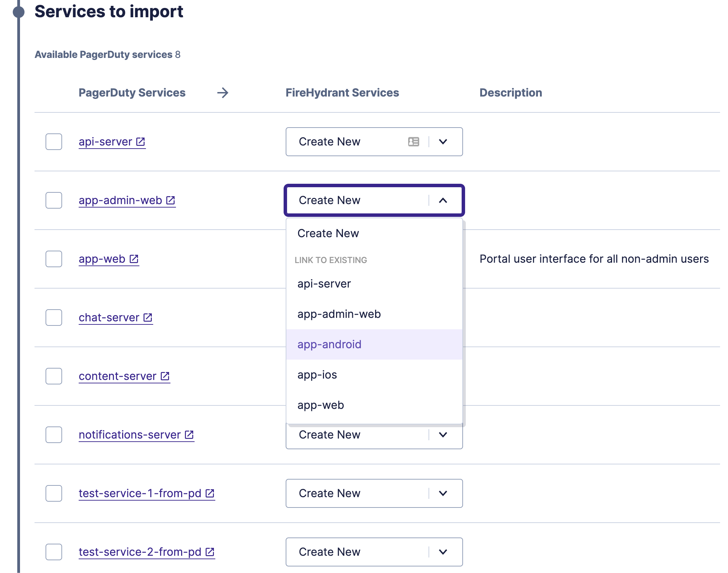Open chat-server external link icon
The width and height of the screenshot is (728, 573).
(148, 318)
